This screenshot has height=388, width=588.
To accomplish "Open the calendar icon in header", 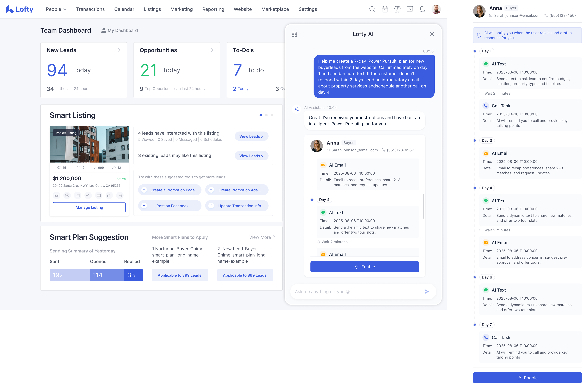I will coord(385,9).
